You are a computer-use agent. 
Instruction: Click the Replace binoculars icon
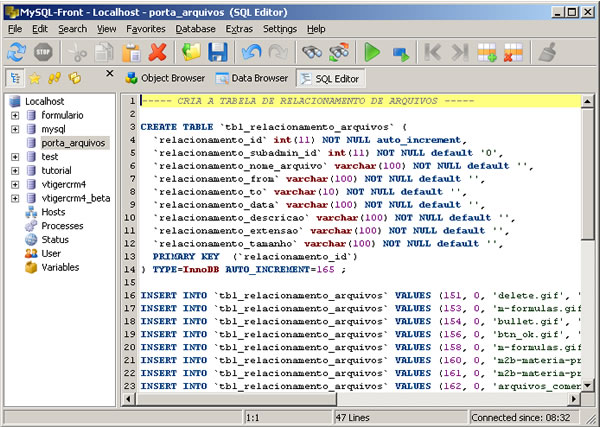point(339,52)
